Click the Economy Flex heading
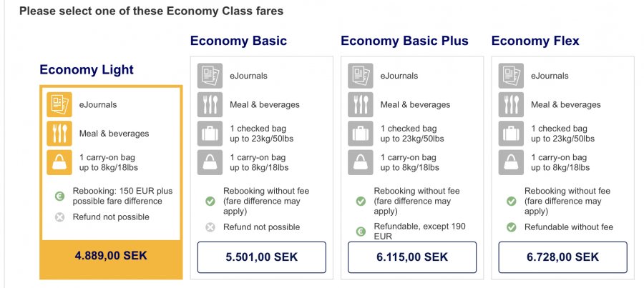Image resolution: width=644 pixels, height=288 pixels. [x=535, y=41]
